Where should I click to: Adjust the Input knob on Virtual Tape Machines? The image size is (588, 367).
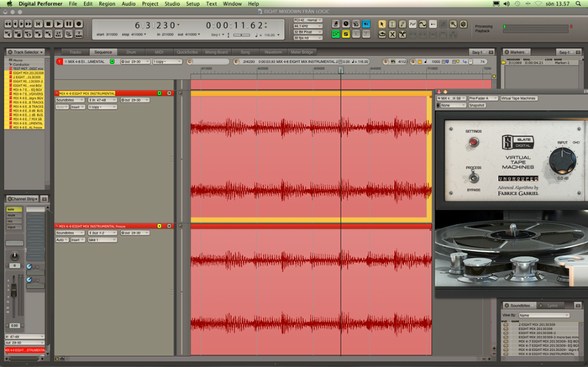pyautogui.click(x=562, y=160)
